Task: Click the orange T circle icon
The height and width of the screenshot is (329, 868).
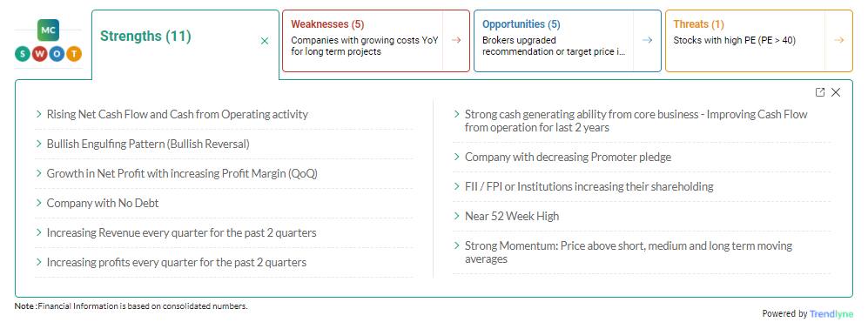Action: pos(74,54)
